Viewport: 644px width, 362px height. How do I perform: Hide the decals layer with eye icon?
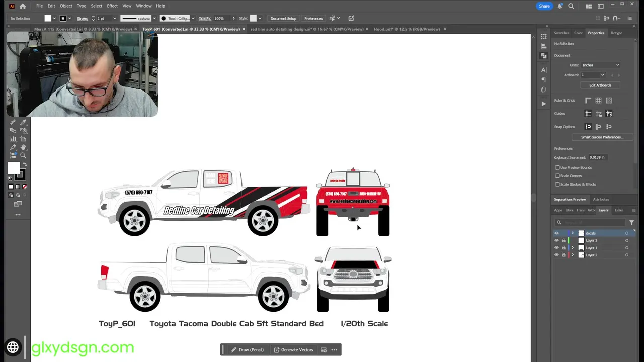(x=556, y=233)
